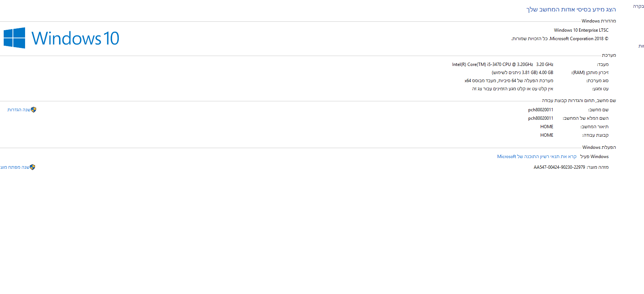Click the blue Windows flag logo
The image size is (644, 294).
[x=14, y=38]
